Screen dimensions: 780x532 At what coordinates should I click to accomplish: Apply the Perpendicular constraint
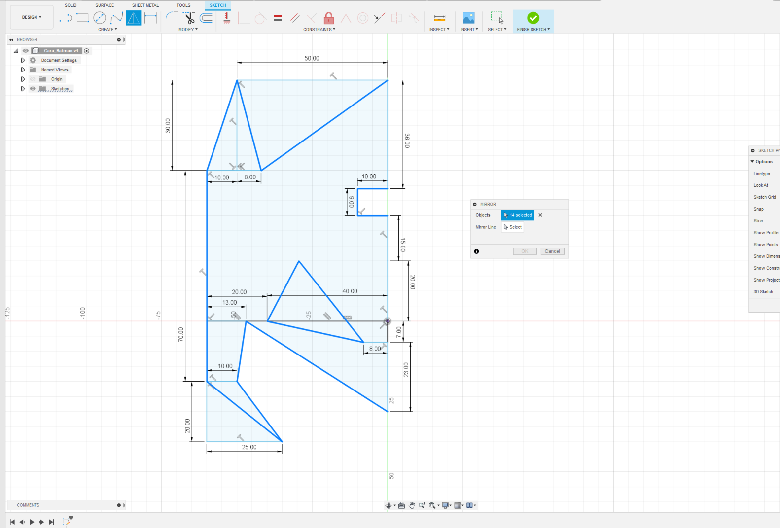[x=312, y=18]
